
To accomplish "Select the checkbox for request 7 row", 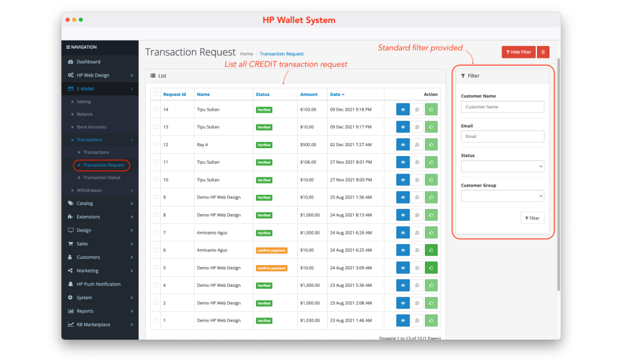I will coord(155,233).
